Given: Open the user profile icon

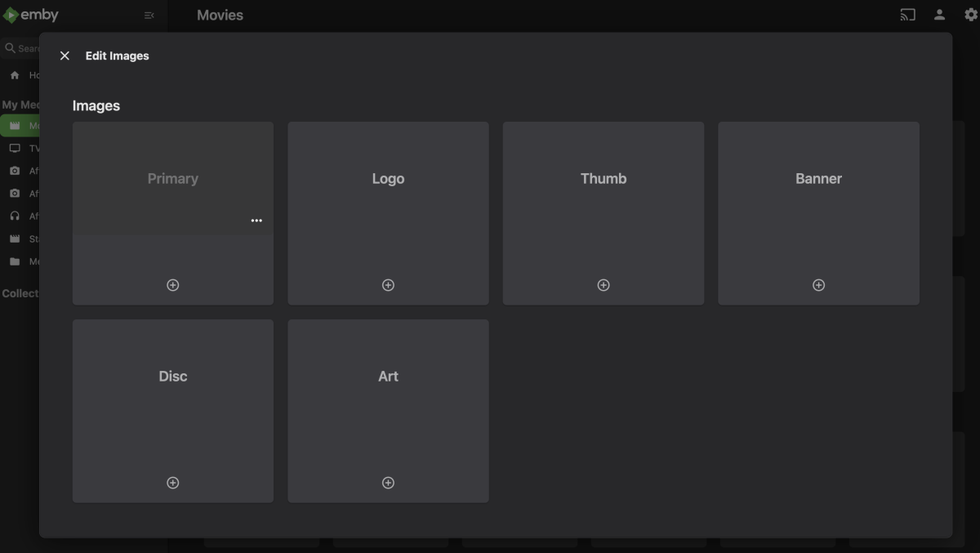Looking at the screenshot, I should pyautogui.click(x=939, y=14).
